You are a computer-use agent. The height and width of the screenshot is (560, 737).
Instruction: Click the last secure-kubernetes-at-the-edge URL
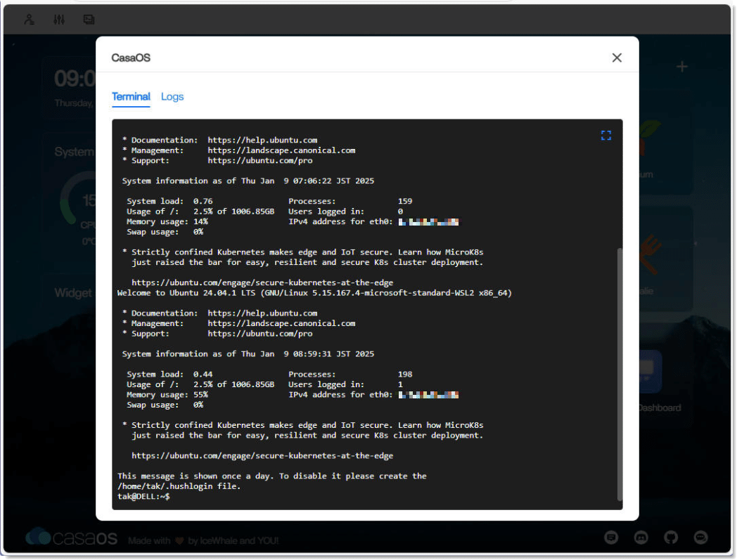click(262, 456)
